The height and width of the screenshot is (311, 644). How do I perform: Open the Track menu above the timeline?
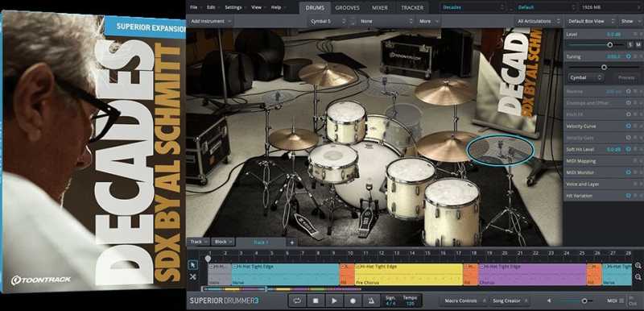click(x=199, y=242)
